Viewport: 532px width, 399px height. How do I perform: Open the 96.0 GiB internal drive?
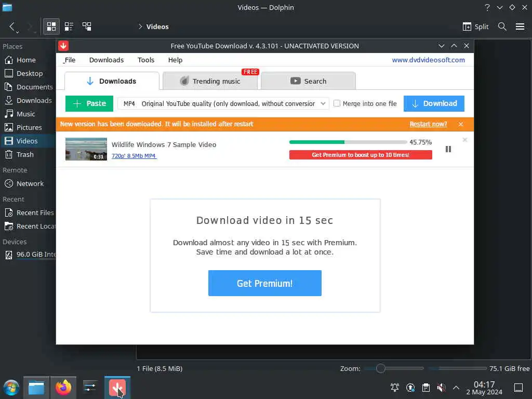pyautogui.click(x=28, y=255)
